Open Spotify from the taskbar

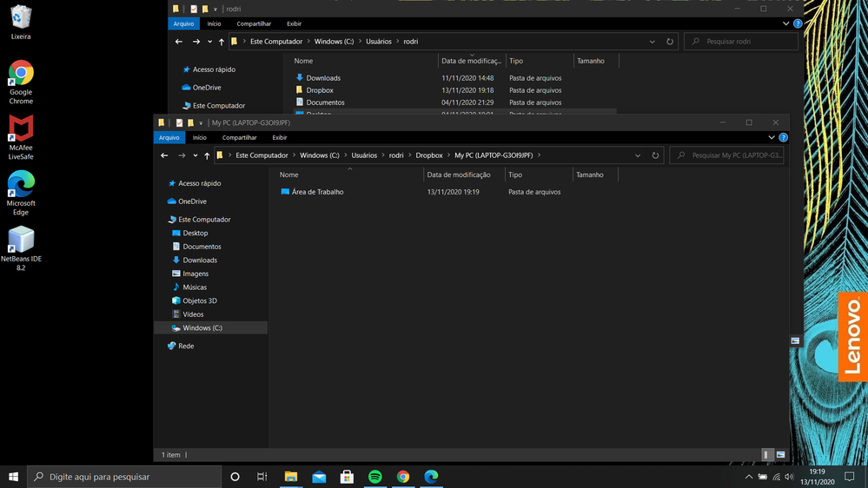[x=375, y=477]
